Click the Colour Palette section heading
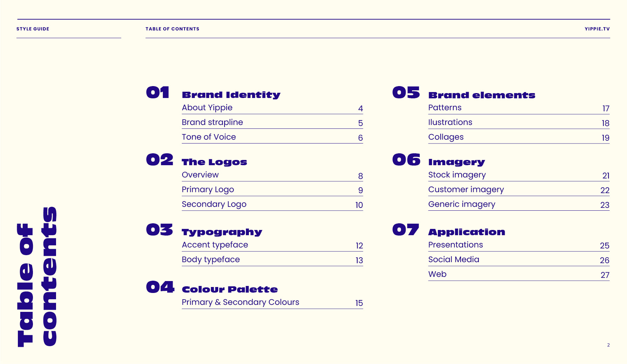This screenshot has width=627, height=364. (x=230, y=289)
